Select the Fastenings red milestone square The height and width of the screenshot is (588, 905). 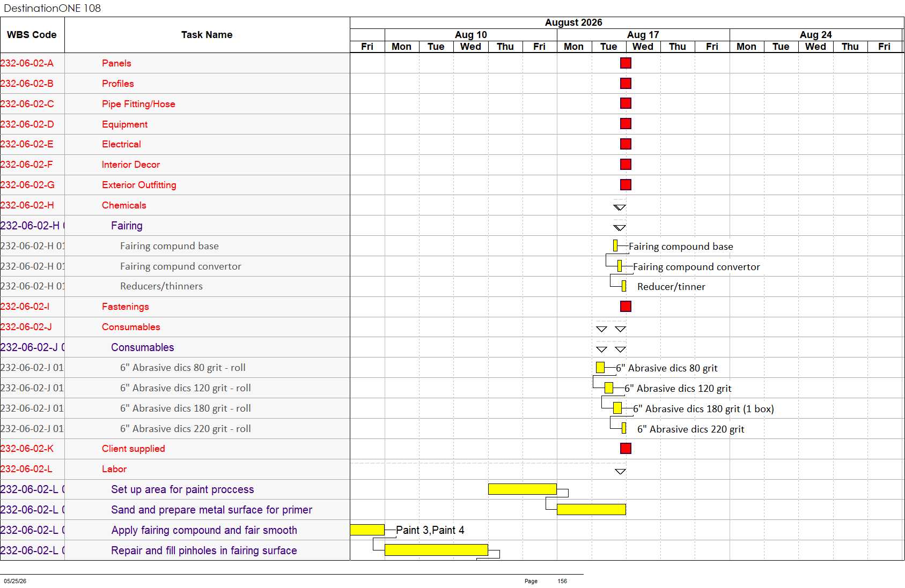pyautogui.click(x=626, y=307)
